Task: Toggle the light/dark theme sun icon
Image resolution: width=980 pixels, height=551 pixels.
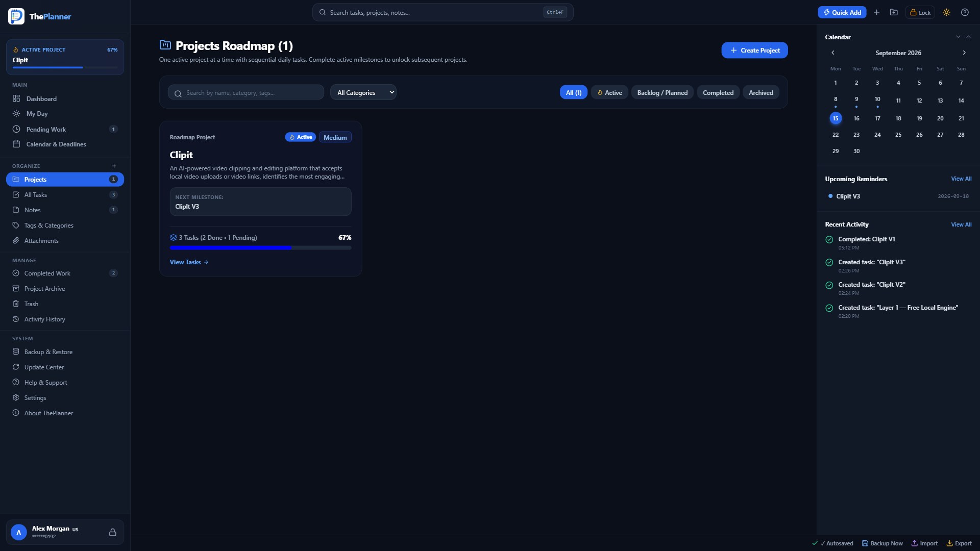Action: [x=946, y=12]
